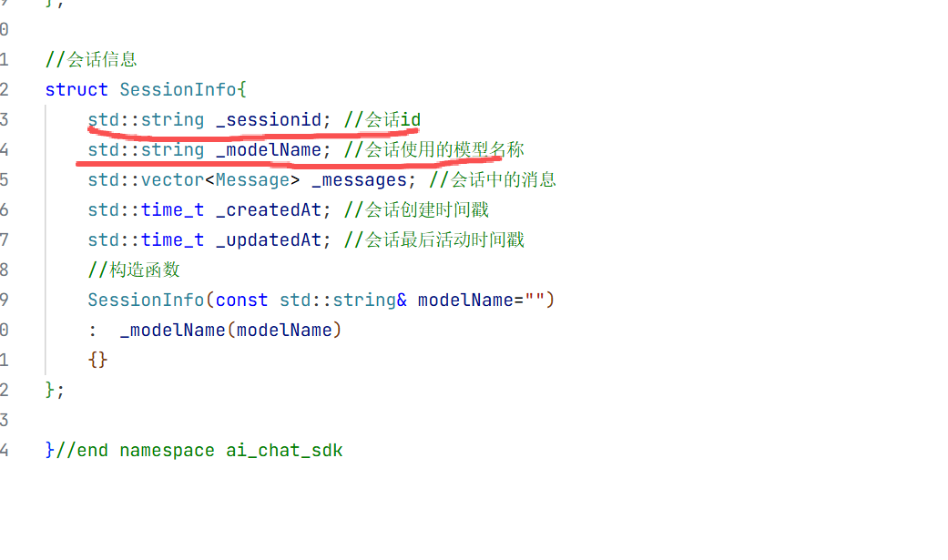Viewport: 948px width, 560px height.
Task: Place cursor on SessionInfo struct name
Action: click(x=178, y=89)
